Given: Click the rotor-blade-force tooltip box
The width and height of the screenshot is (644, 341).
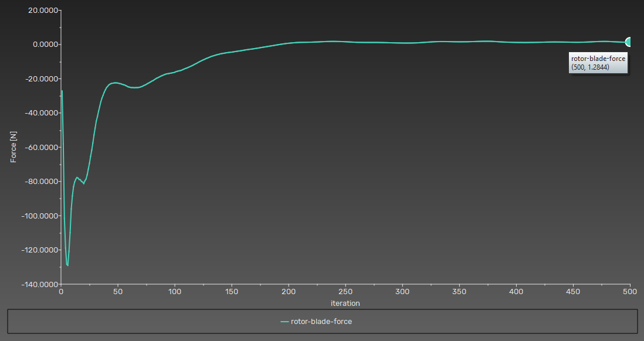Looking at the screenshot, I should [598, 63].
